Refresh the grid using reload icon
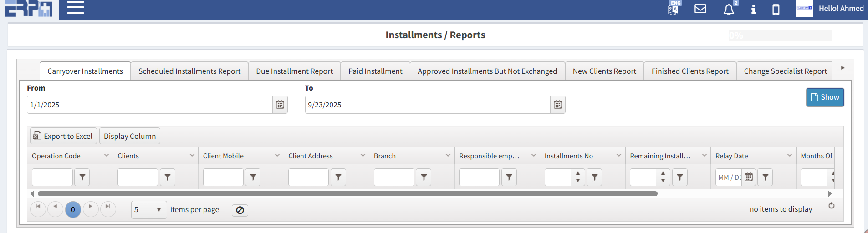Image resolution: width=868 pixels, height=233 pixels. (x=832, y=206)
